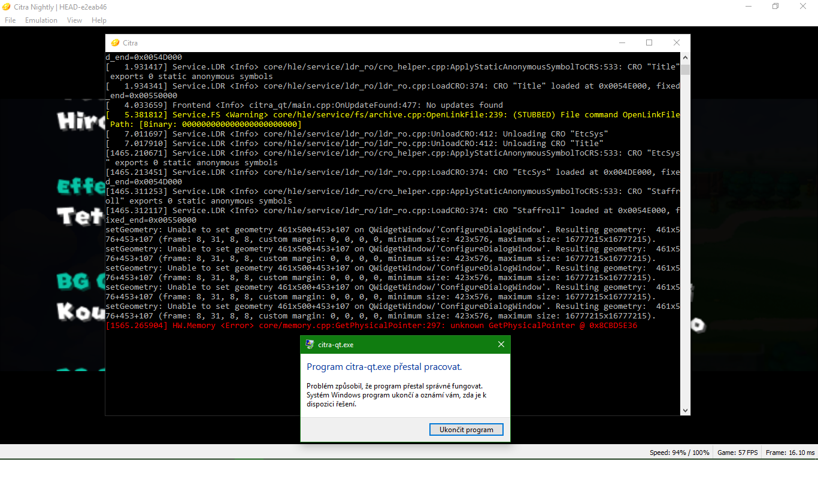The image size is (818, 504).
Task: Maximize the Citra console window
Action: [x=649, y=42]
